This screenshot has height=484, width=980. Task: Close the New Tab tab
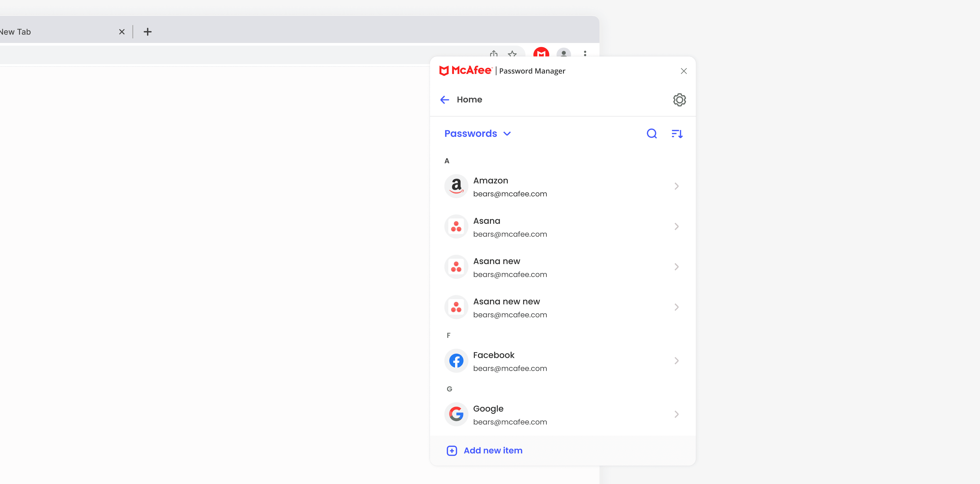coord(122,32)
